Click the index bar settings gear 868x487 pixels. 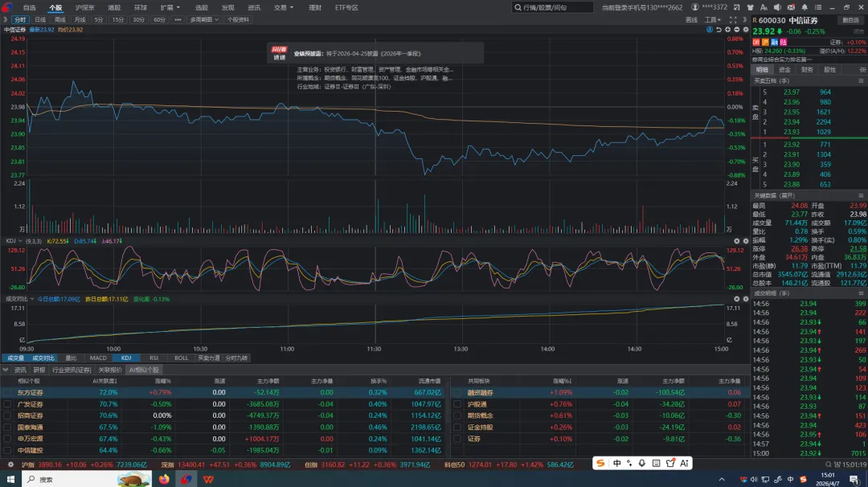(10, 464)
